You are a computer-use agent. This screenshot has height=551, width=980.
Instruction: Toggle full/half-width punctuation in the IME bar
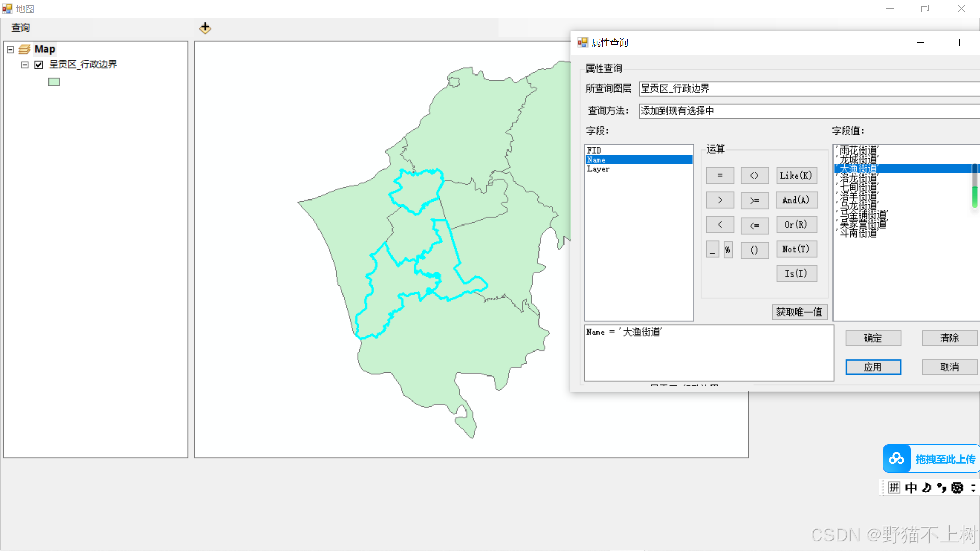click(x=941, y=488)
